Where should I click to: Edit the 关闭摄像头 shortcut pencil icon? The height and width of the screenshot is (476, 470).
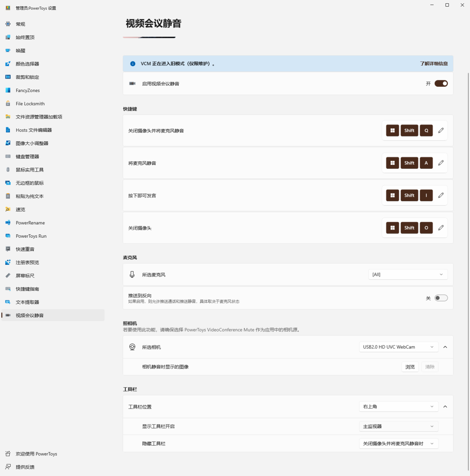pos(441,228)
